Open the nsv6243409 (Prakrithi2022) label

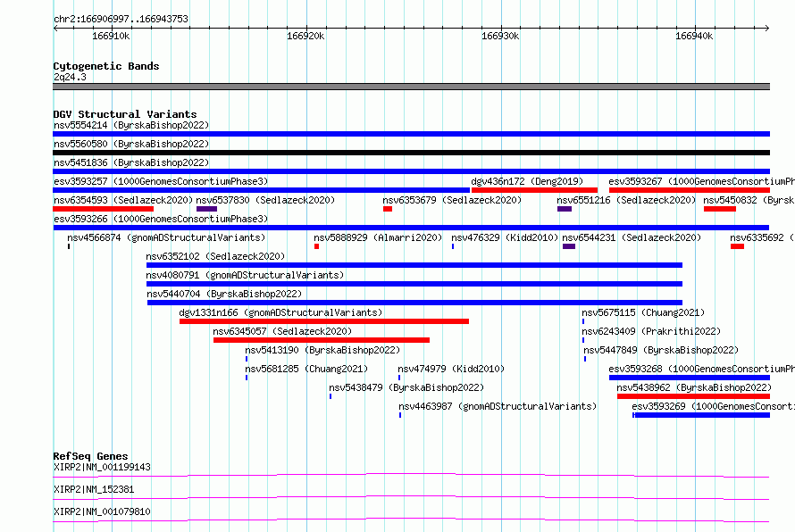tap(651, 331)
